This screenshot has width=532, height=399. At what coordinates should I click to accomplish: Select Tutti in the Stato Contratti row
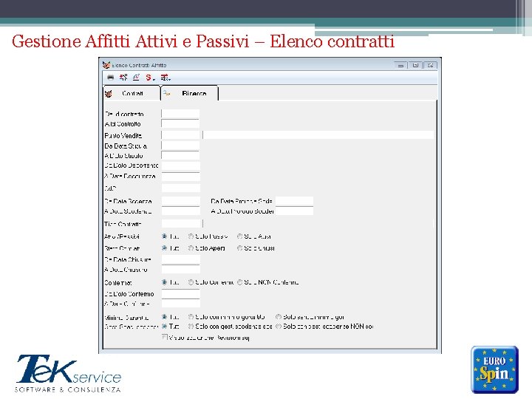point(165,248)
